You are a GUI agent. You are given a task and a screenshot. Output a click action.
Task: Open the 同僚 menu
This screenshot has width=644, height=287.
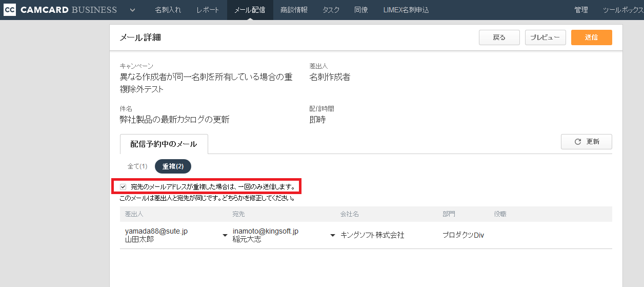tap(361, 10)
